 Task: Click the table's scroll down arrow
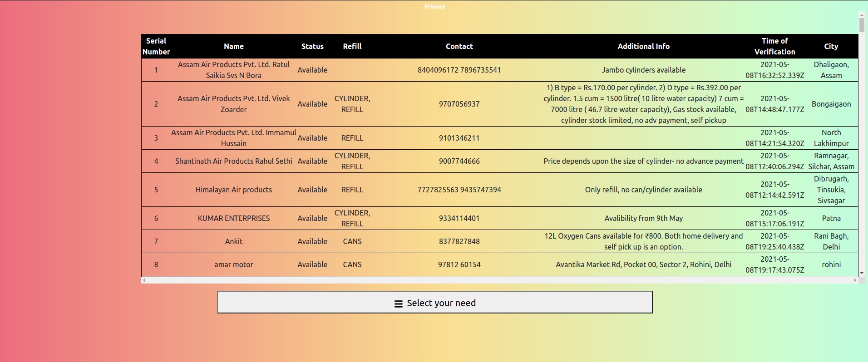862,273
